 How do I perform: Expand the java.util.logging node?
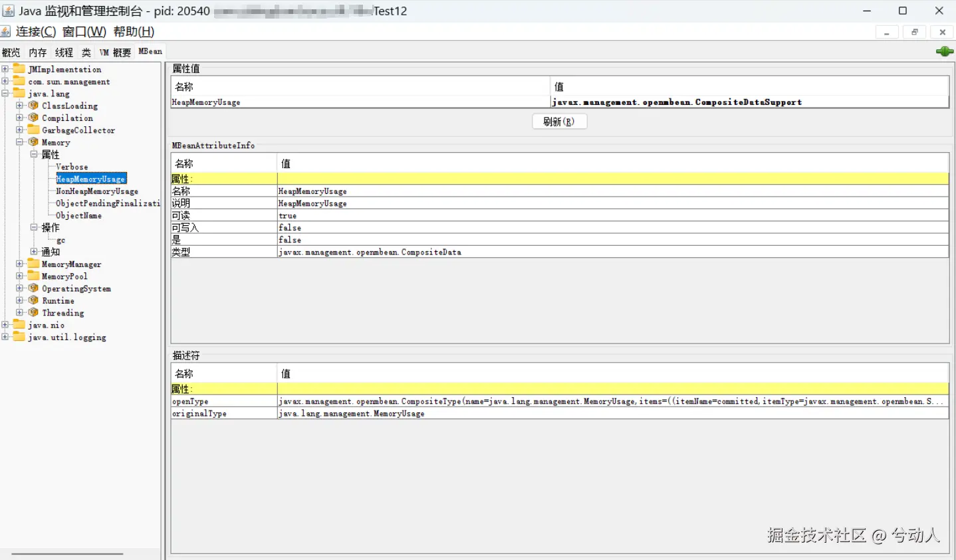[5, 337]
